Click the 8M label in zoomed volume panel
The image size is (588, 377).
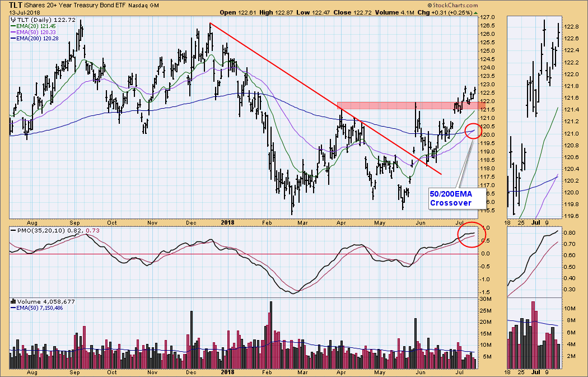[572, 320]
